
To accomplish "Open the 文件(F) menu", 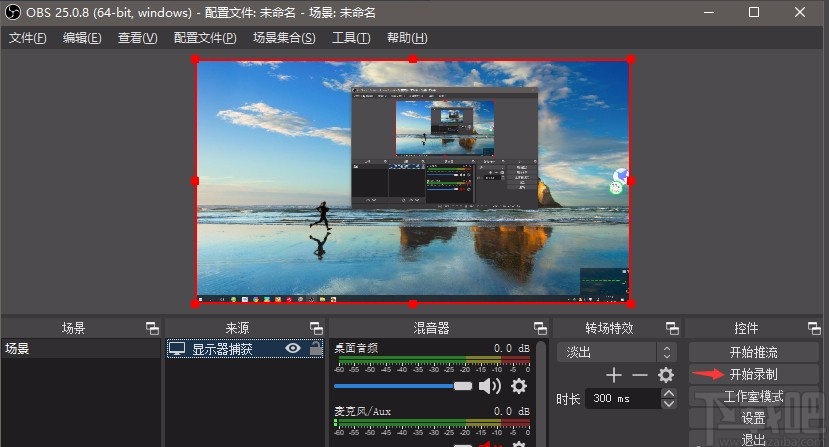I will [27, 38].
